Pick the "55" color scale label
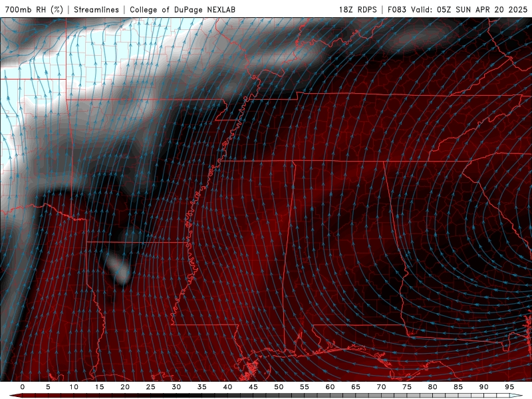Screen dimensions: 532x399 click(x=305, y=387)
